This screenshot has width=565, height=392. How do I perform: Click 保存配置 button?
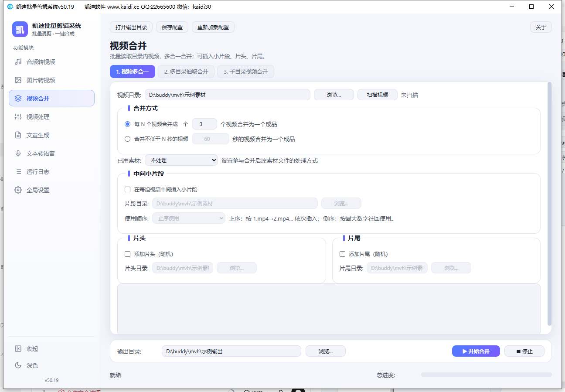(x=172, y=27)
